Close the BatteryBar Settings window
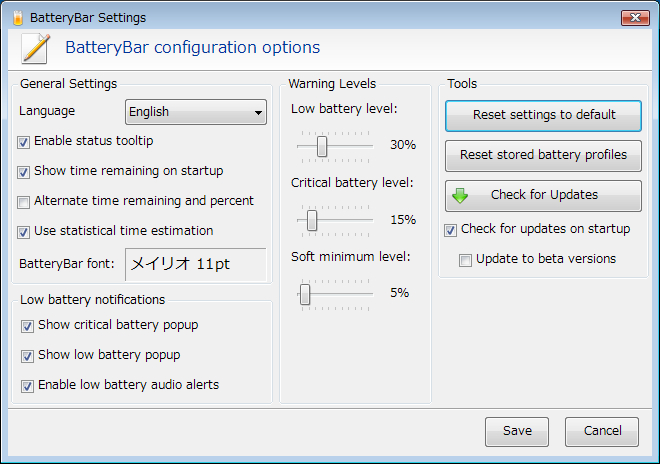This screenshot has width=660, height=464. [x=635, y=17]
